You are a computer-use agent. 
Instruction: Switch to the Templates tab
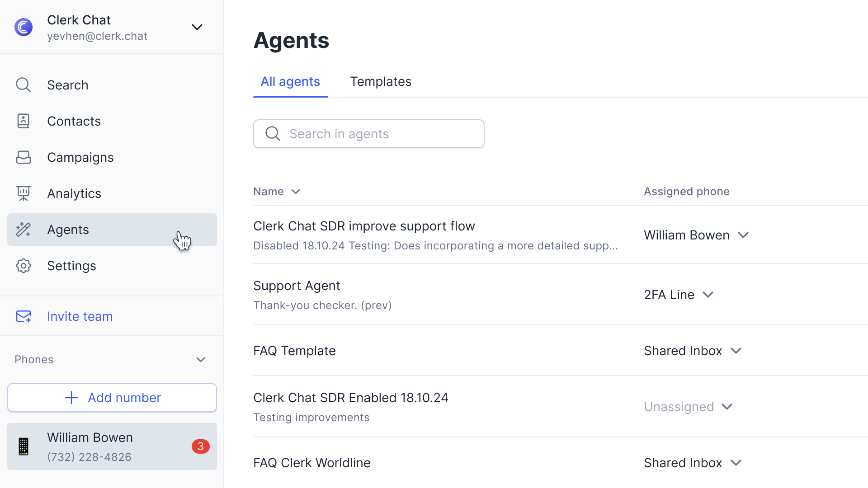[381, 81]
